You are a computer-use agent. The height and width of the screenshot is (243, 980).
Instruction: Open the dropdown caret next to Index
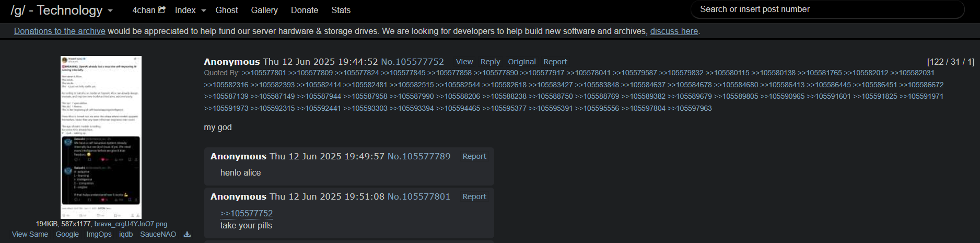point(204,10)
